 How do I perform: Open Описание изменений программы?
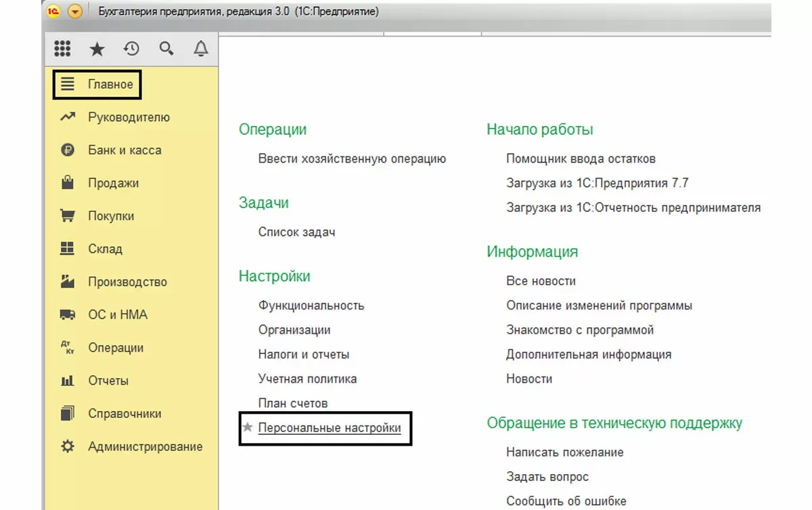pyautogui.click(x=599, y=305)
